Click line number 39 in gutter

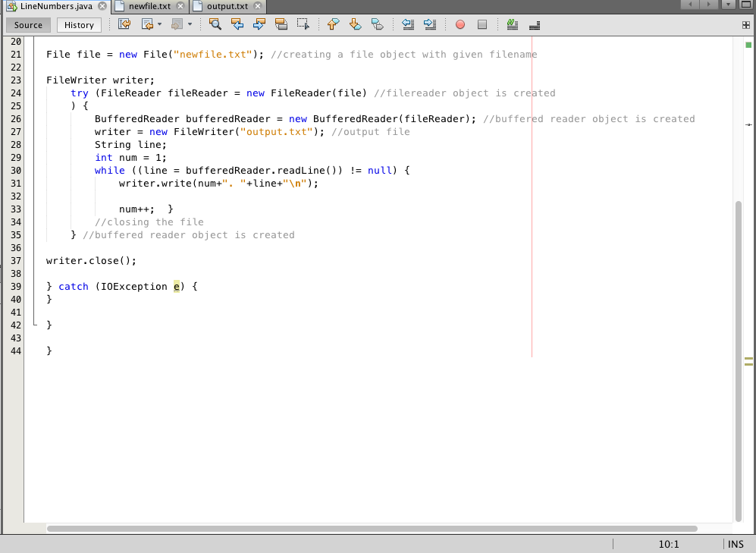click(16, 287)
